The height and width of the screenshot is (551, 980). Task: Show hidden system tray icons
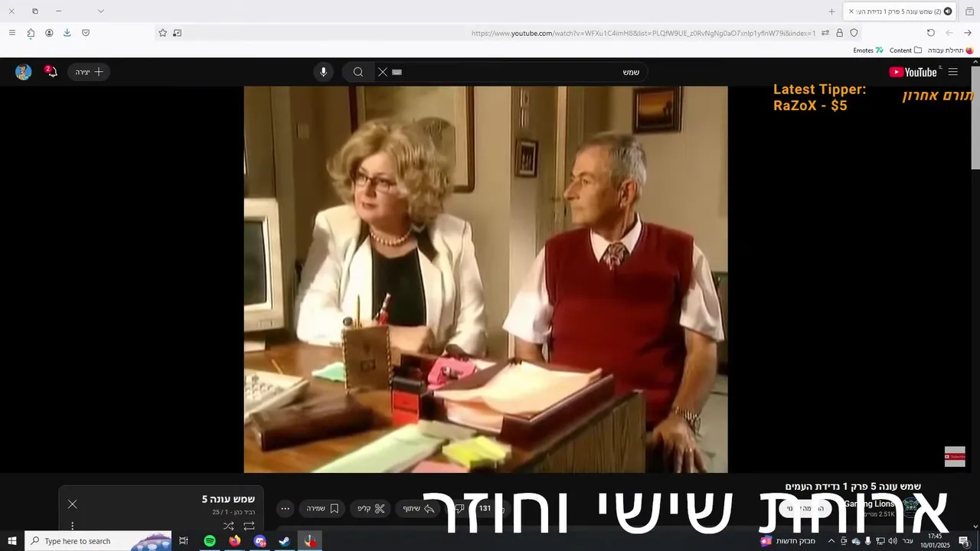[831, 541]
